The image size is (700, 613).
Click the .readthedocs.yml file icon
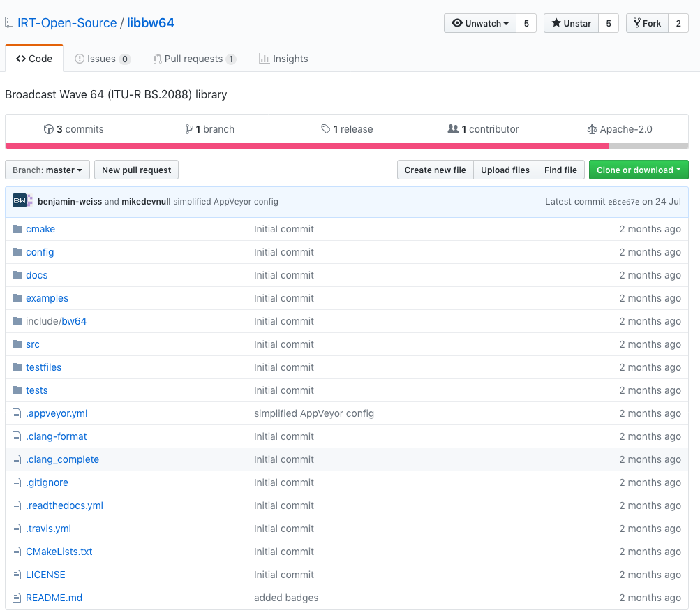tap(17, 506)
